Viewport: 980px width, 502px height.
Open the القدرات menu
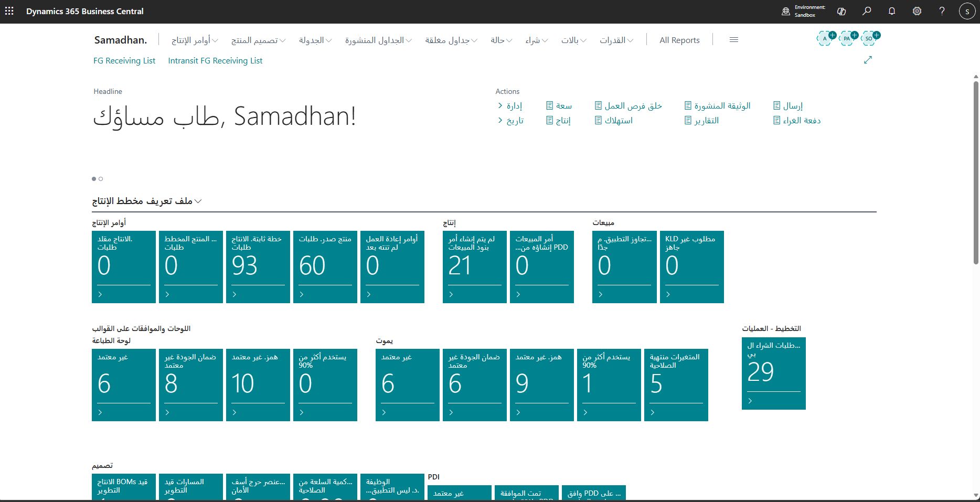(x=616, y=40)
